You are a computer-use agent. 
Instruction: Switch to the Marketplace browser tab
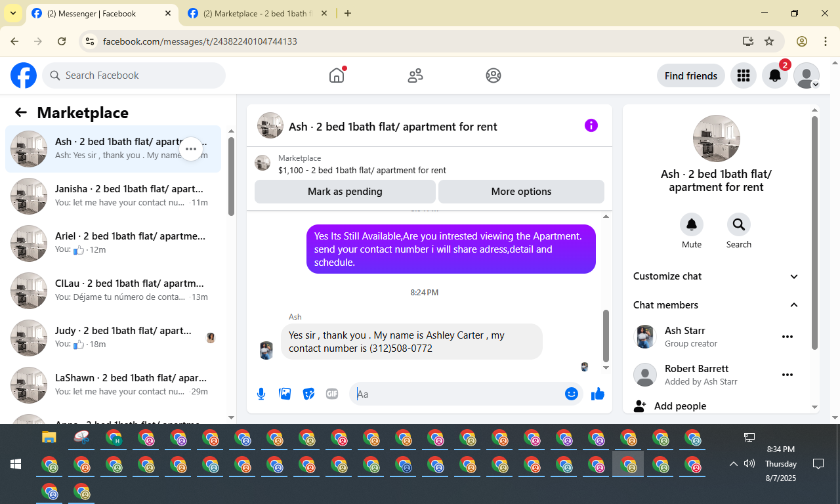pyautogui.click(x=257, y=14)
